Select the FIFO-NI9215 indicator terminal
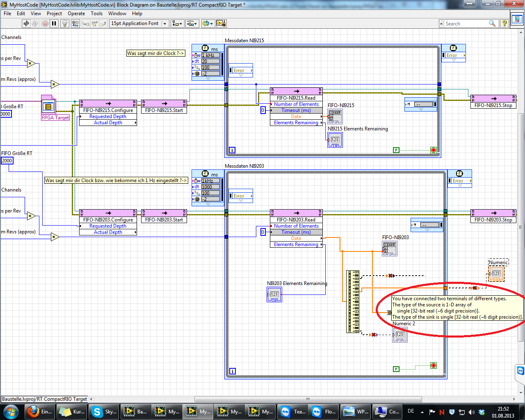525x420 pixels. (335, 117)
